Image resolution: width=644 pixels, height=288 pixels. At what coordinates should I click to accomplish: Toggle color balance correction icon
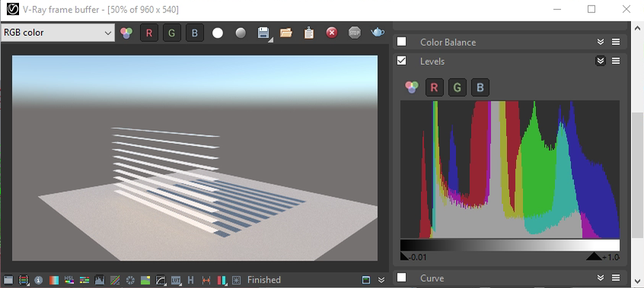tap(84, 280)
